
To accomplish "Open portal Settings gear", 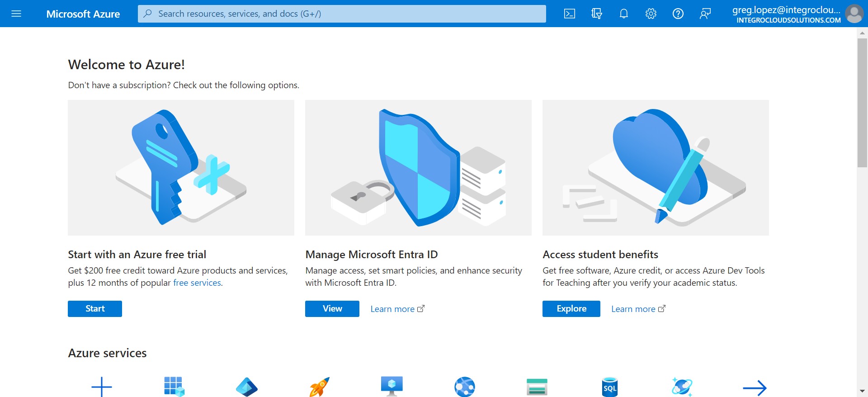I will (651, 14).
